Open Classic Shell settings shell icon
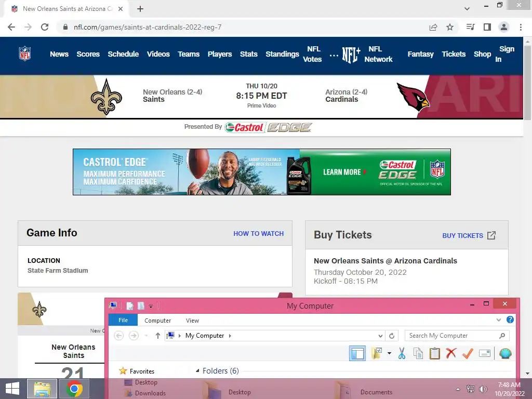The height and width of the screenshot is (399, 532). (505, 353)
